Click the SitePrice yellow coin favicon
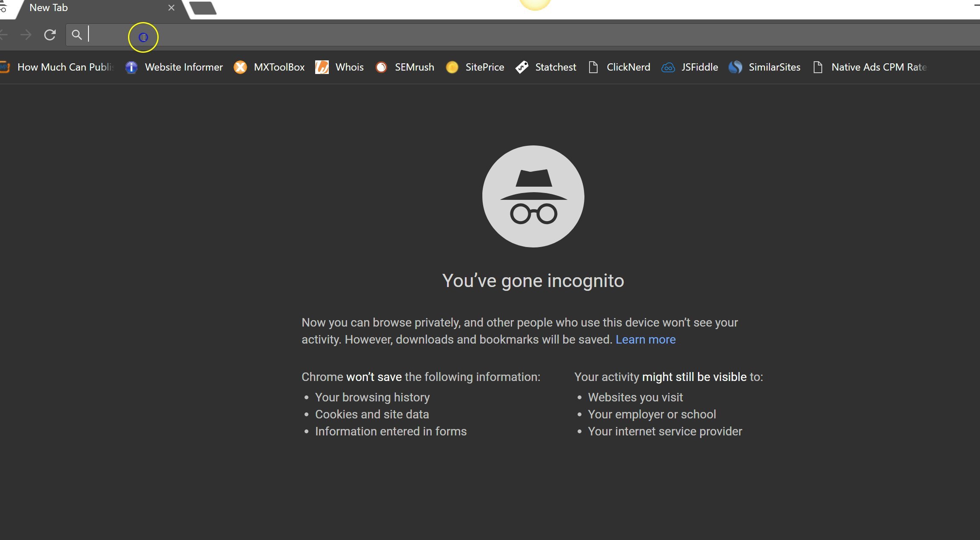The image size is (980, 540). click(x=452, y=67)
